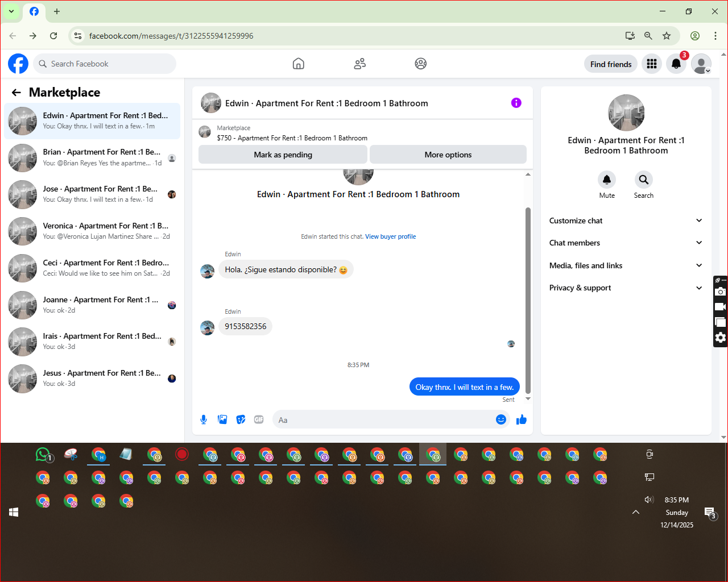Open the Menu grid icon
This screenshot has width=728, height=582.
click(x=652, y=64)
